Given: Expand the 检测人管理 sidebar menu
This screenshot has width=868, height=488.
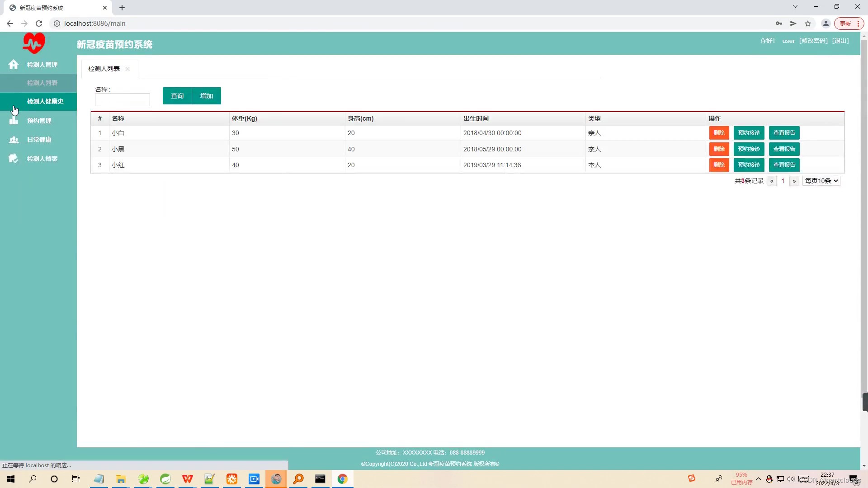Looking at the screenshot, I should pyautogui.click(x=42, y=65).
